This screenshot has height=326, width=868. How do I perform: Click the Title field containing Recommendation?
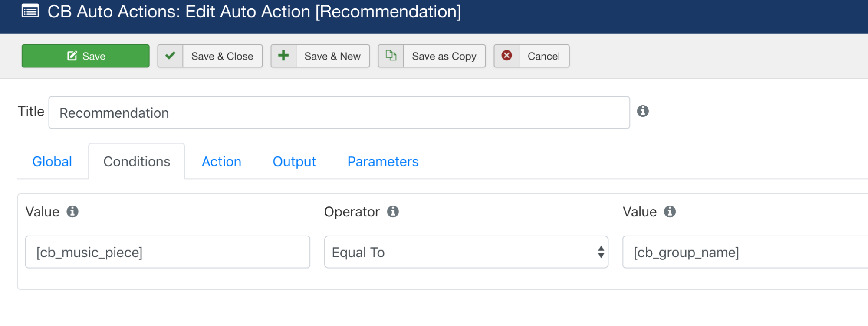click(x=339, y=113)
